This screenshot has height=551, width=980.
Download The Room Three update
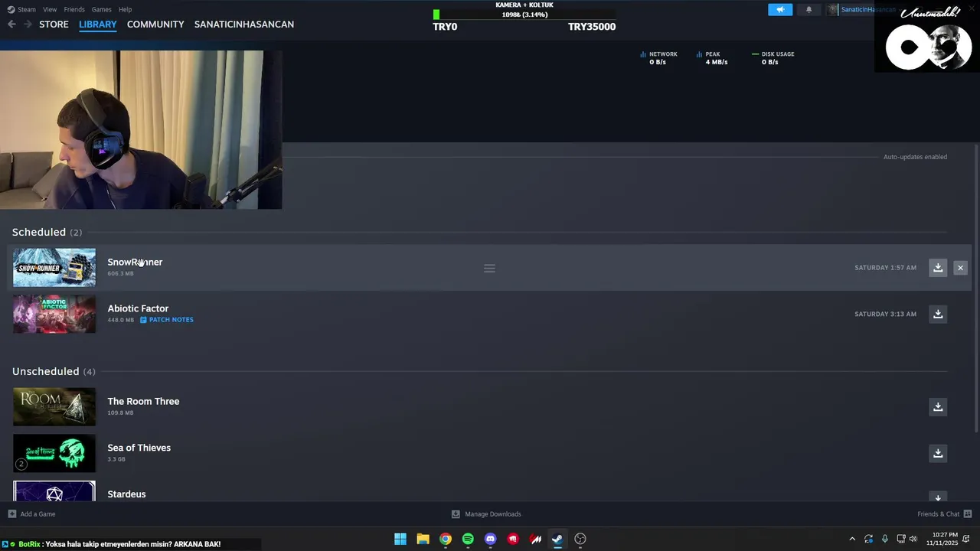point(938,407)
